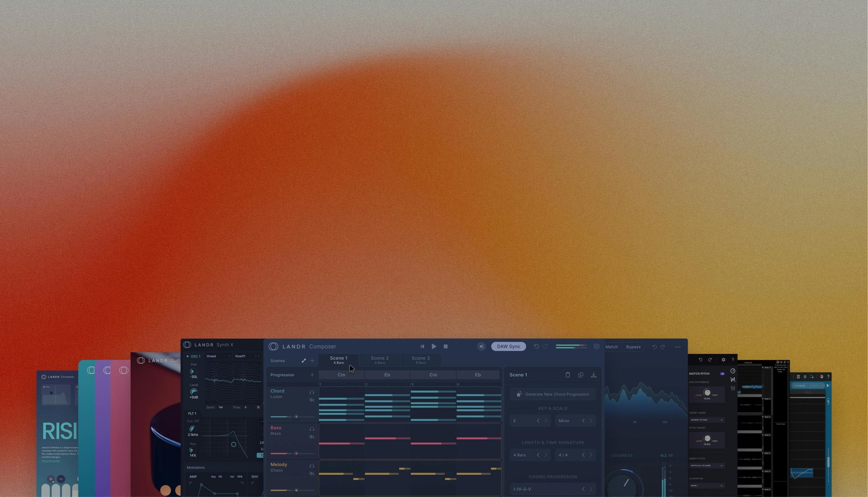The height and width of the screenshot is (497, 868).
Task: Toggle the Match Pitch switch
Action: click(722, 374)
